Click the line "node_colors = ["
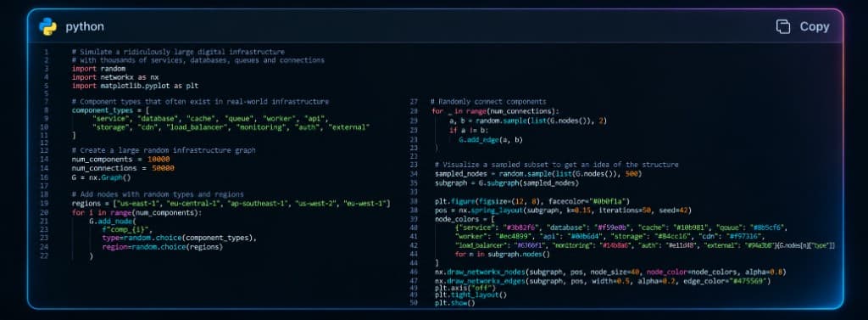 coord(465,219)
